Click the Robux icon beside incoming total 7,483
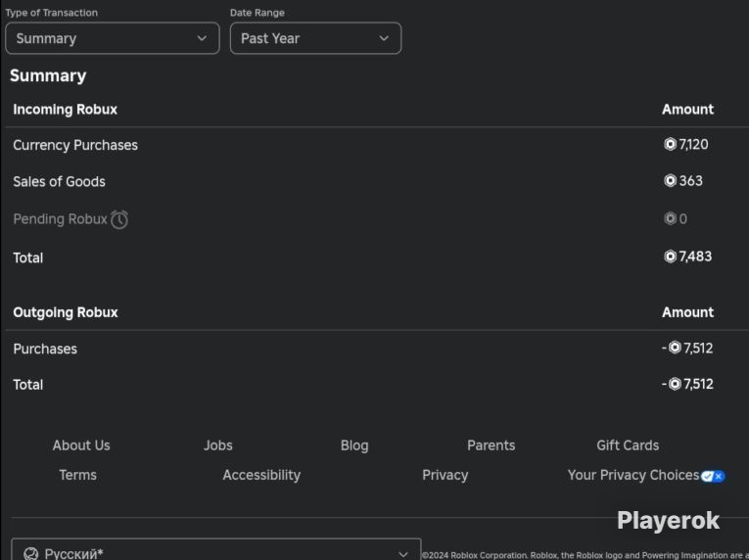 point(670,257)
